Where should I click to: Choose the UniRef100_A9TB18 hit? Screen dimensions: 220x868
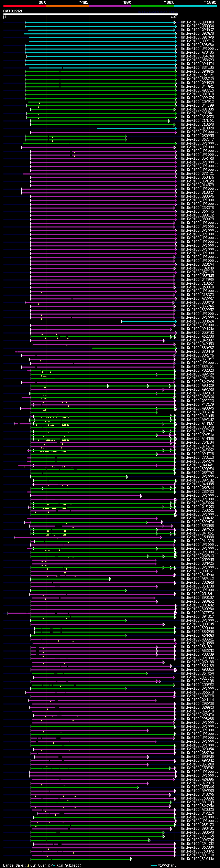click(x=197, y=94)
